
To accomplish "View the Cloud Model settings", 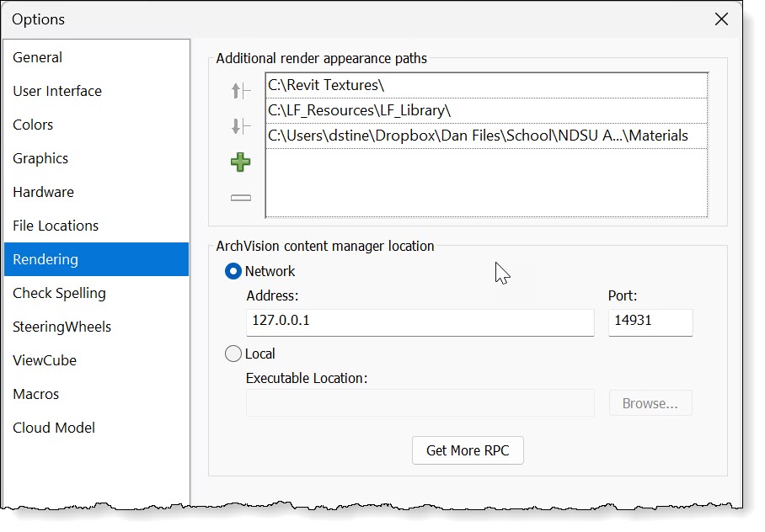I will pos(53,428).
